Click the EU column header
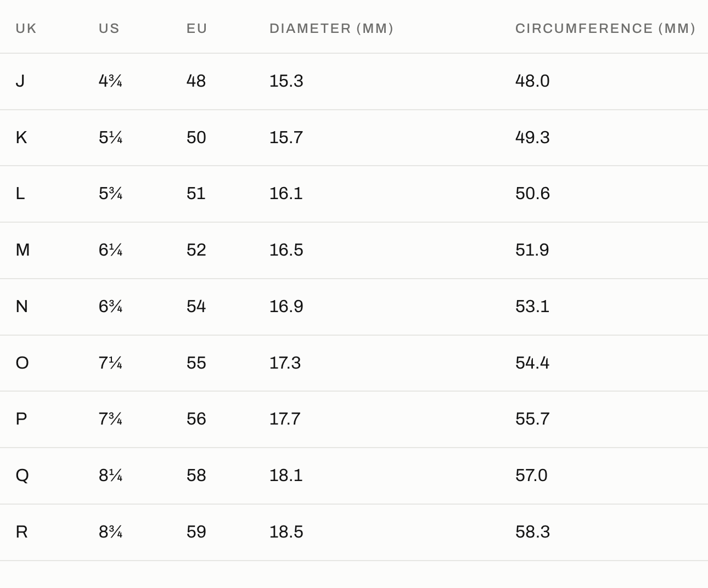The width and height of the screenshot is (708, 588). tap(197, 29)
